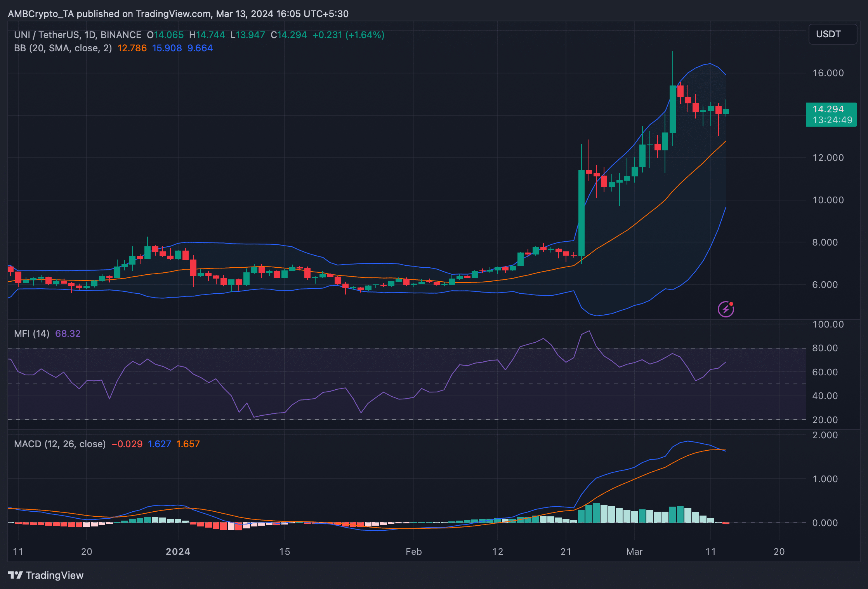Click the TradingView logo icon

click(16, 575)
